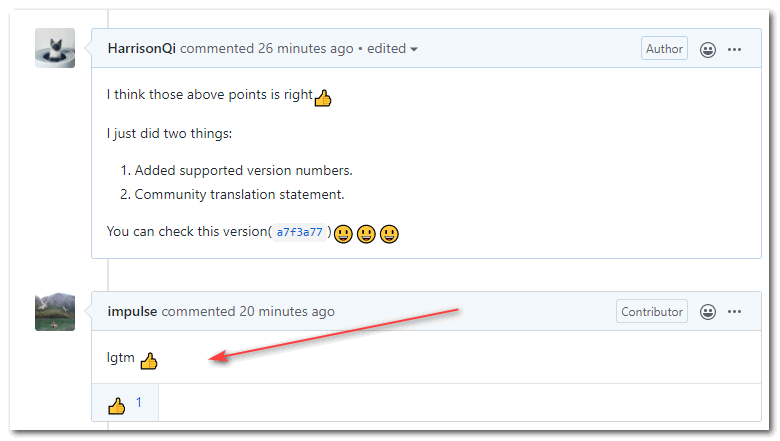Viewport: 780px width, 441px height.
Task: Add emoji reaction to impulse's comment
Action: [x=708, y=311]
